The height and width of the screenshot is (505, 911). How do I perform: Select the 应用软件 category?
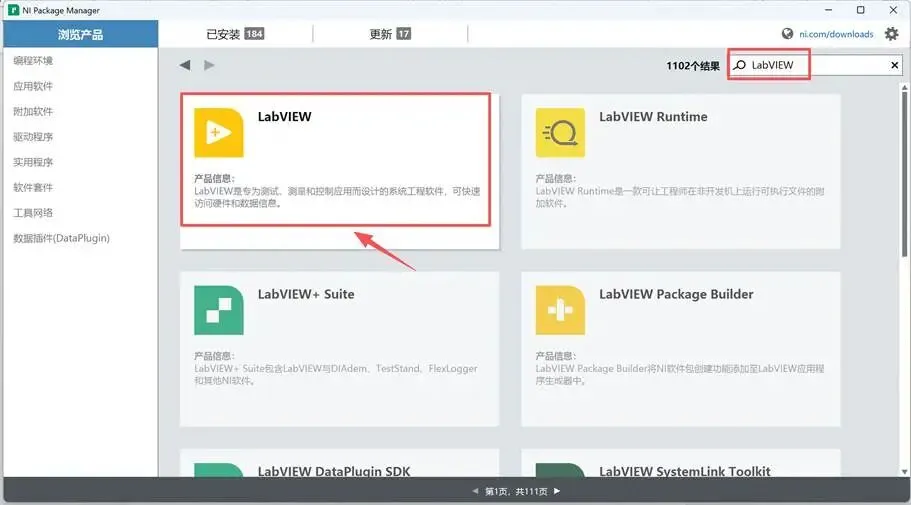[x=33, y=86]
